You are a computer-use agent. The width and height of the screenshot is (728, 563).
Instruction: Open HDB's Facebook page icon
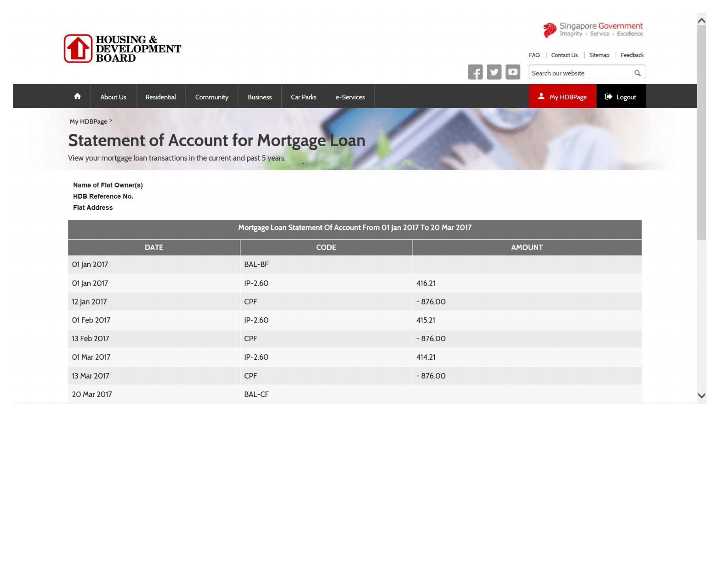475,72
